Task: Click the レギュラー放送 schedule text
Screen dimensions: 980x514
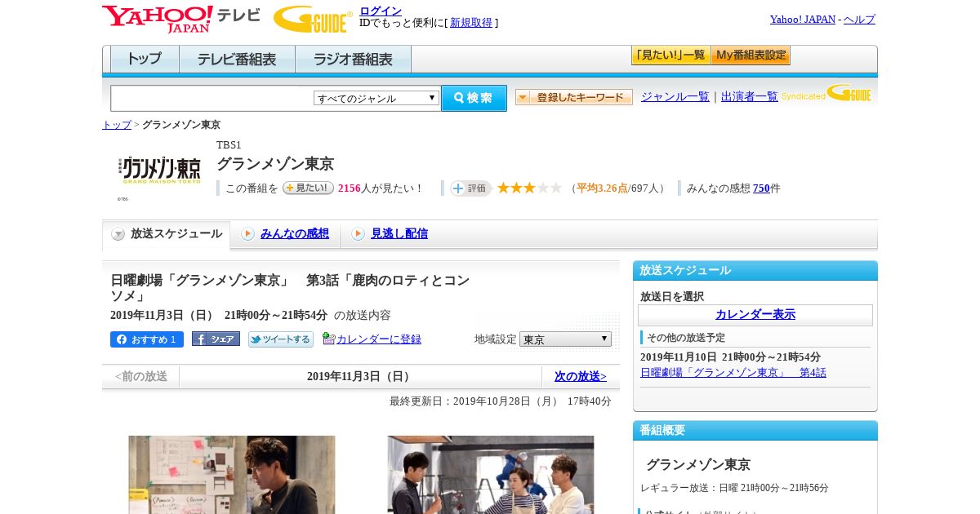Action: point(734,488)
